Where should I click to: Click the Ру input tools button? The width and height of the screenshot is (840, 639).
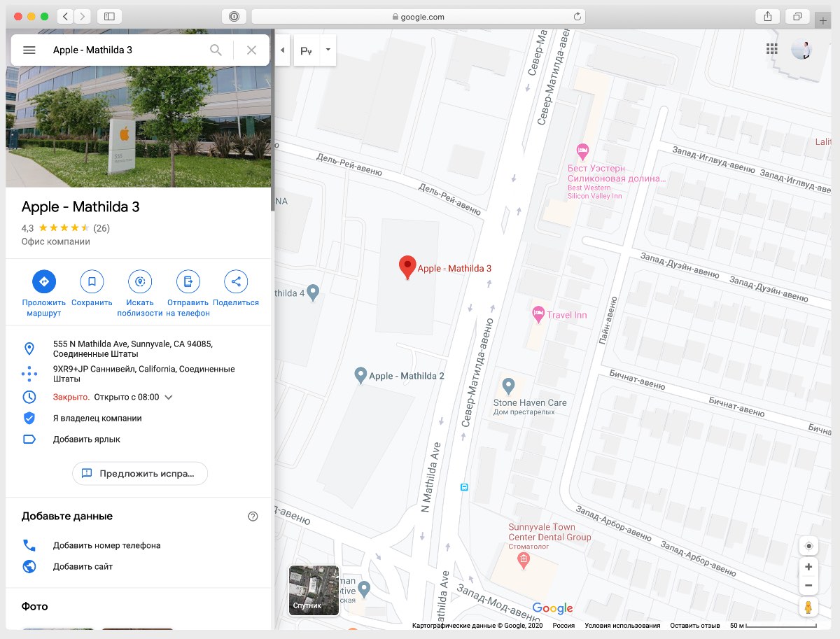pyautogui.click(x=307, y=50)
